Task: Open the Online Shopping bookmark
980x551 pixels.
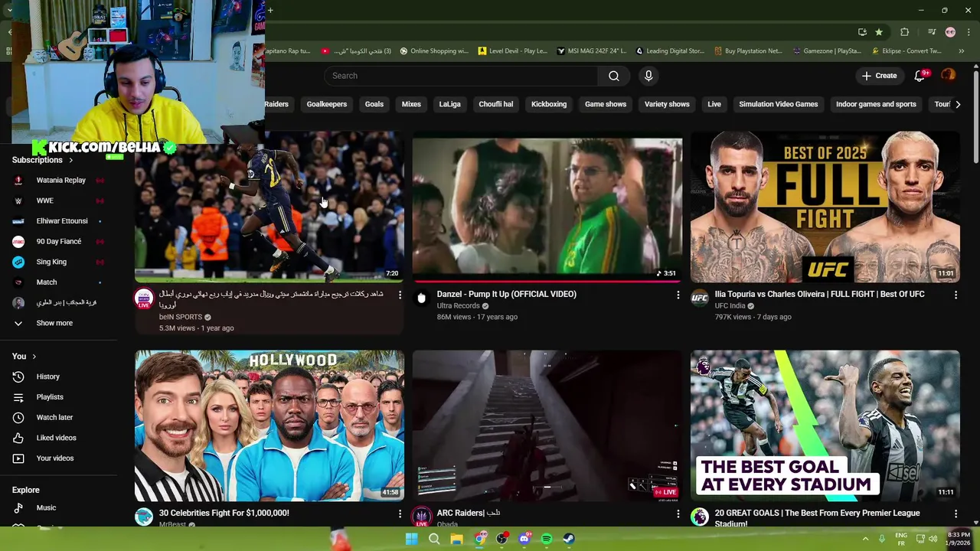Action: tap(433, 51)
